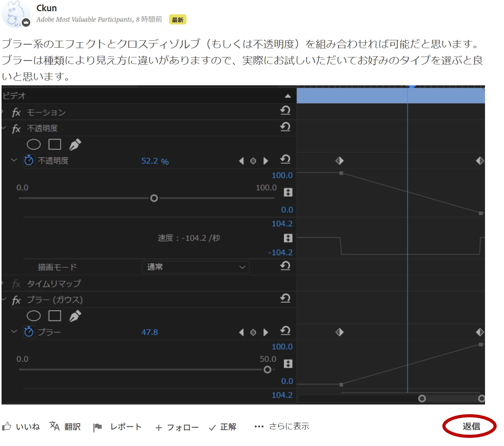Collapse the ブラー (ガウス) effect group
Image resolution: width=504 pixels, height=446 pixels.
point(4,299)
